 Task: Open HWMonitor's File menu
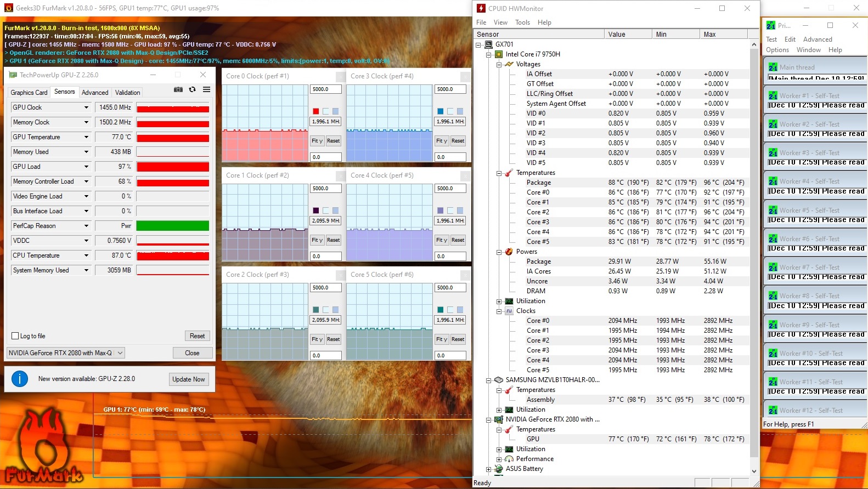coord(481,22)
